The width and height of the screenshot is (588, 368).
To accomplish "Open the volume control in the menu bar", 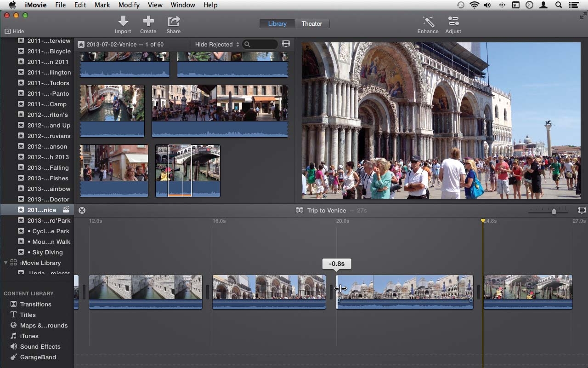I will (487, 5).
